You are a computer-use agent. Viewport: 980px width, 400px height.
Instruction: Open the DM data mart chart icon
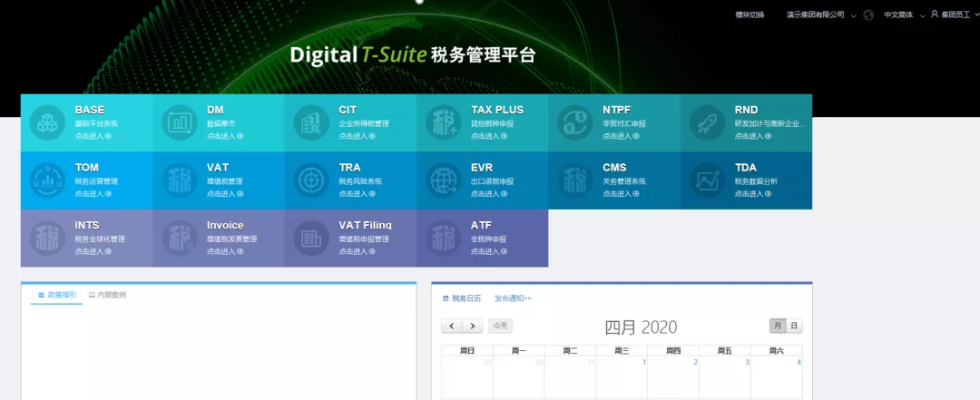(x=180, y=122)
